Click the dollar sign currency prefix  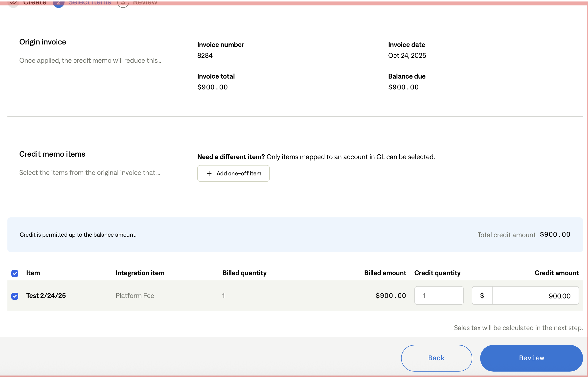pyautogui.click(x=482, y=295)
